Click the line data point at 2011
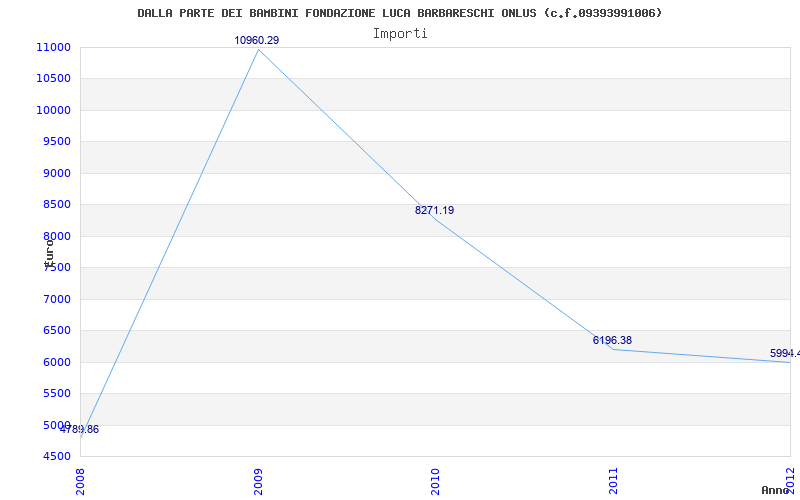Image resolution: width=800 pixels, height=500 pixels. tap(613, 349)
